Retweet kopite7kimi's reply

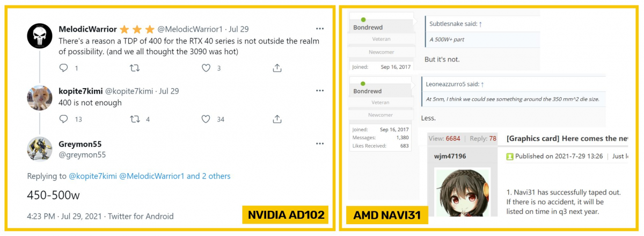[135, 119]
